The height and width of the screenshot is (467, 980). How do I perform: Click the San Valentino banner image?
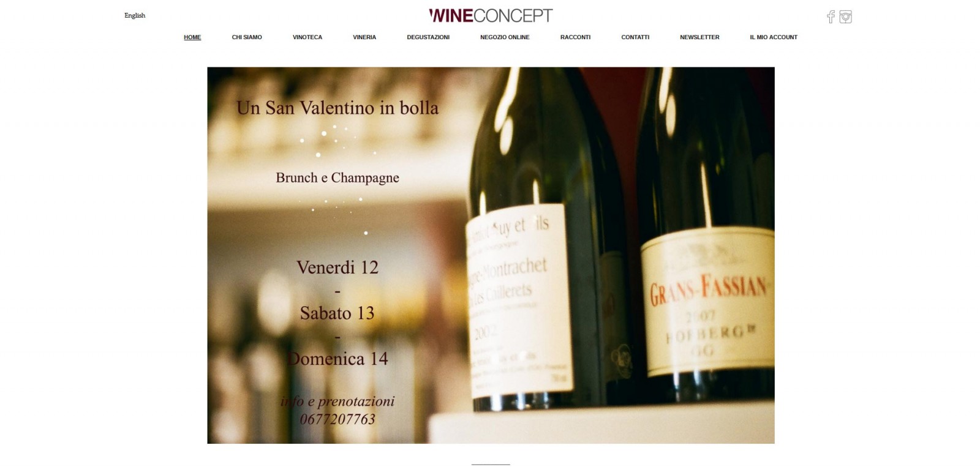pyautogui.click(x=491, y=255)
